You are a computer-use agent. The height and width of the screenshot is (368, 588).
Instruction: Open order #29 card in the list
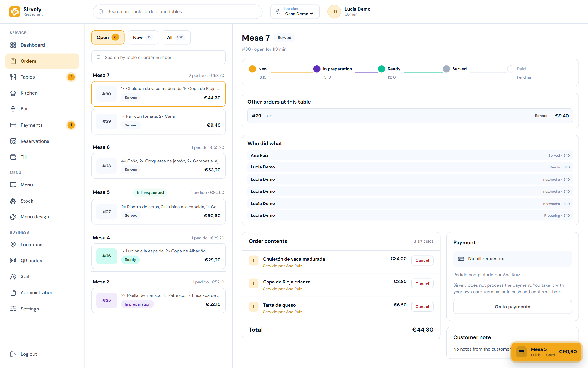pyautogui.click(x=158, y=121)
